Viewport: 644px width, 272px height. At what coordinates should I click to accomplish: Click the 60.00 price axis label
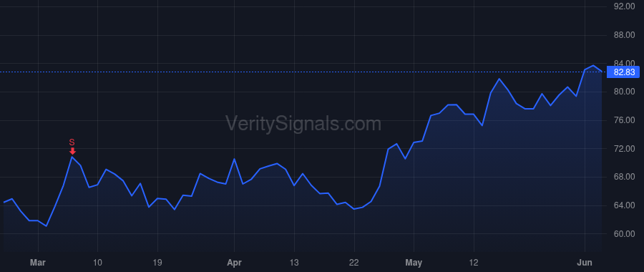coord(624,234)
